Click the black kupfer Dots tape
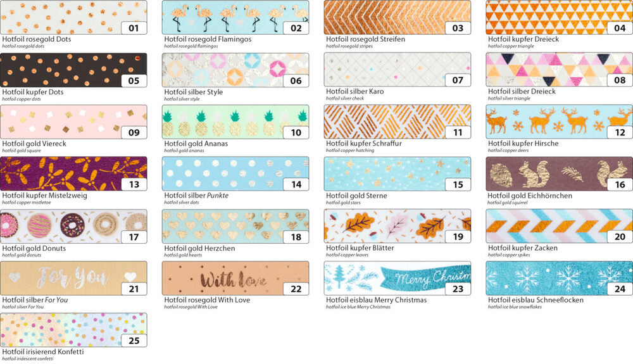Image resolution: width=633 pixels, height=364 pixels. [x=73, y=70]
